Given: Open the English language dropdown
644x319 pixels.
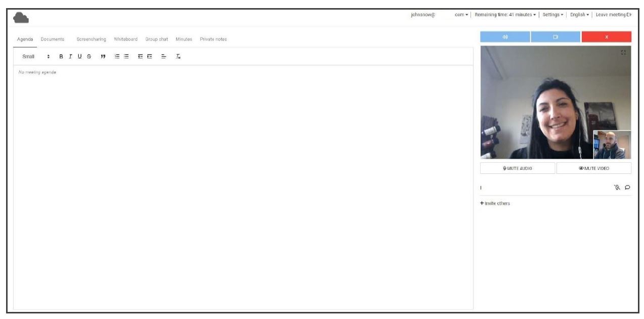Looking at the screenshot, I should (579, 15).
